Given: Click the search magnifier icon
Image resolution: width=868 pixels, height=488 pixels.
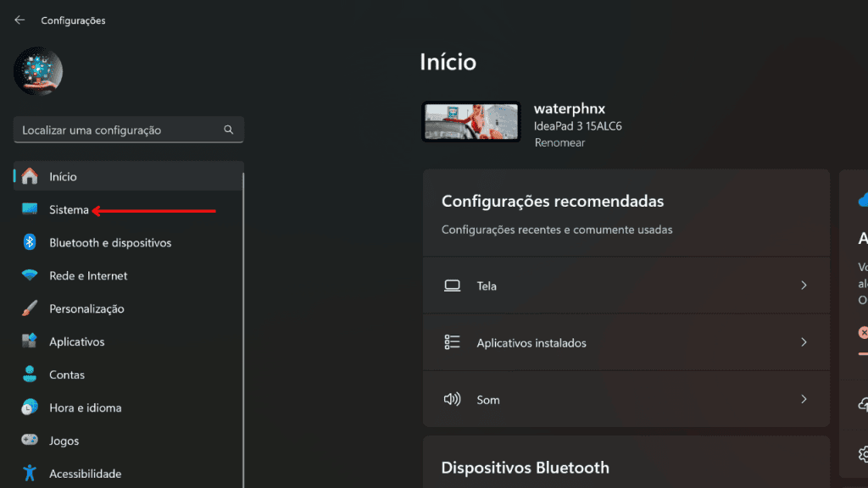Looking at the screenshot, I should [x=228, y=129].
